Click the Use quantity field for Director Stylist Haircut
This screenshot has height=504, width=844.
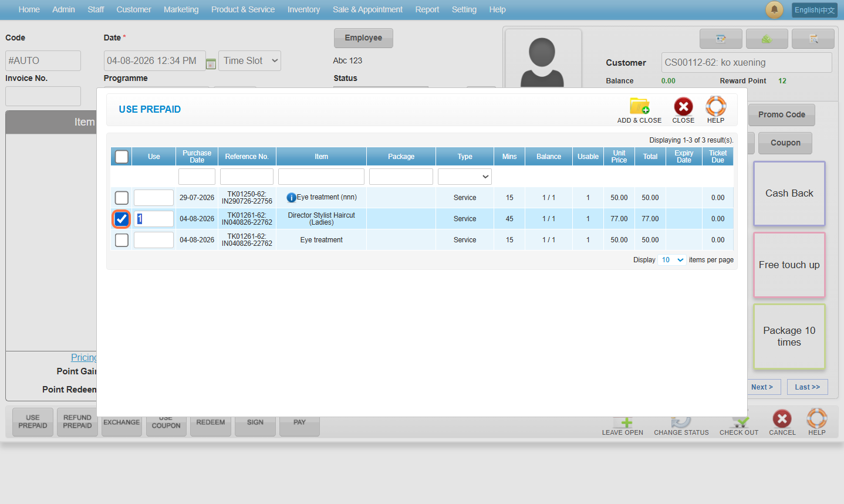pos(154,219)
